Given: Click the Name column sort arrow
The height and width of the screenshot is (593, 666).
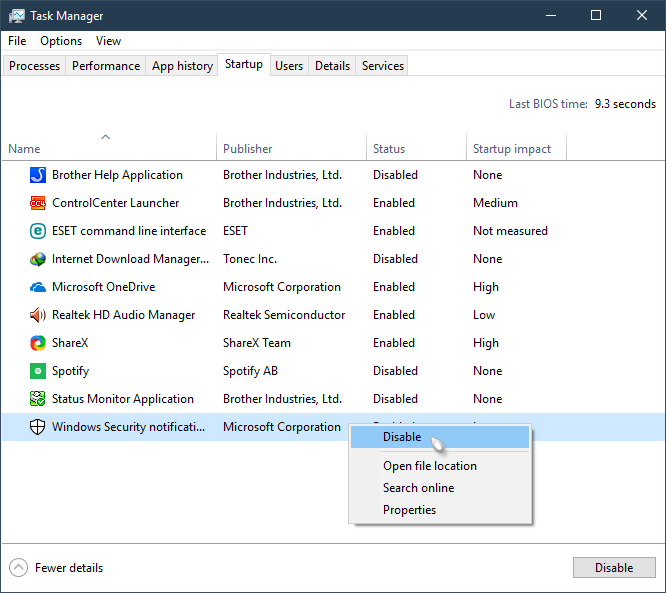Looking at the screenshot, I should pyautogui.click(x=105, y=137).
